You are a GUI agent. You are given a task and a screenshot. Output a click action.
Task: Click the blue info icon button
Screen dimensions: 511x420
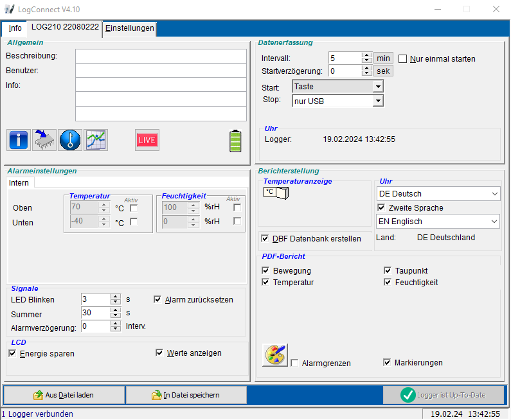(19, 139)
